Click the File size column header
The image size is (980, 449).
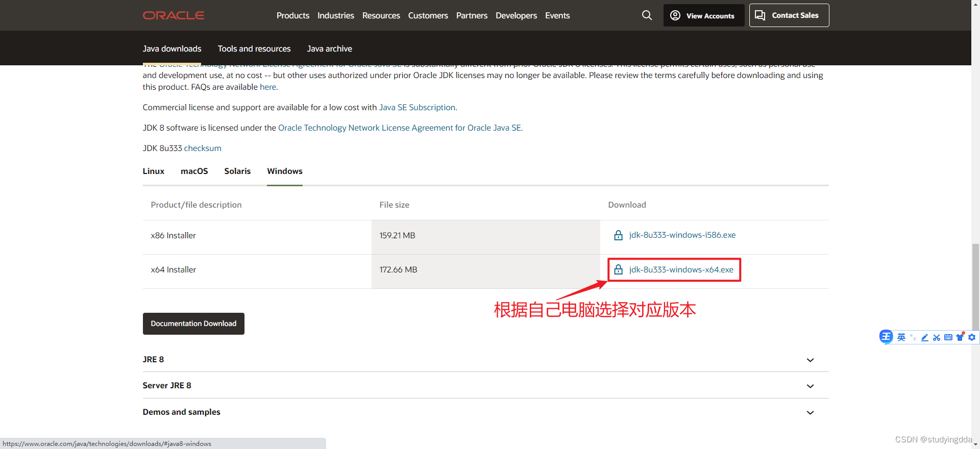[x=395, y=205]
